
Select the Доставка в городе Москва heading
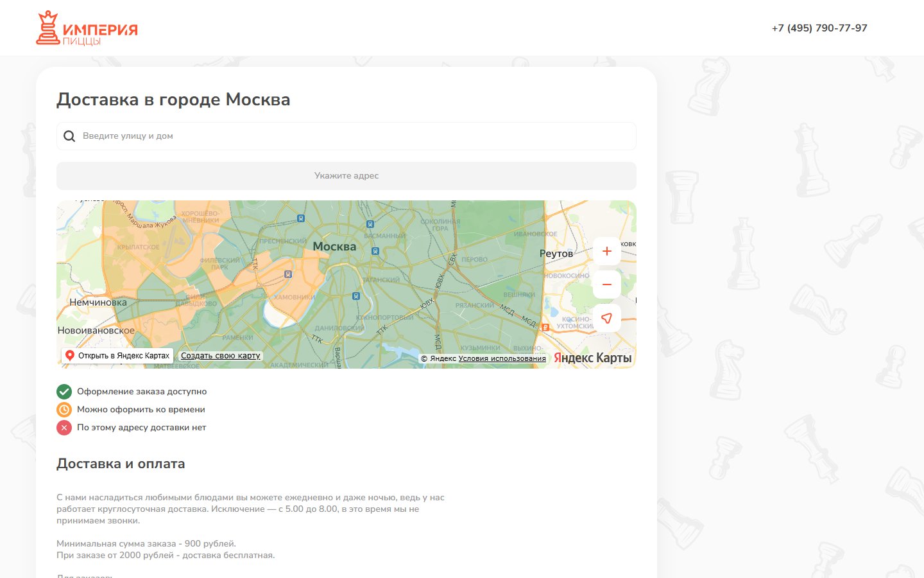173,100
